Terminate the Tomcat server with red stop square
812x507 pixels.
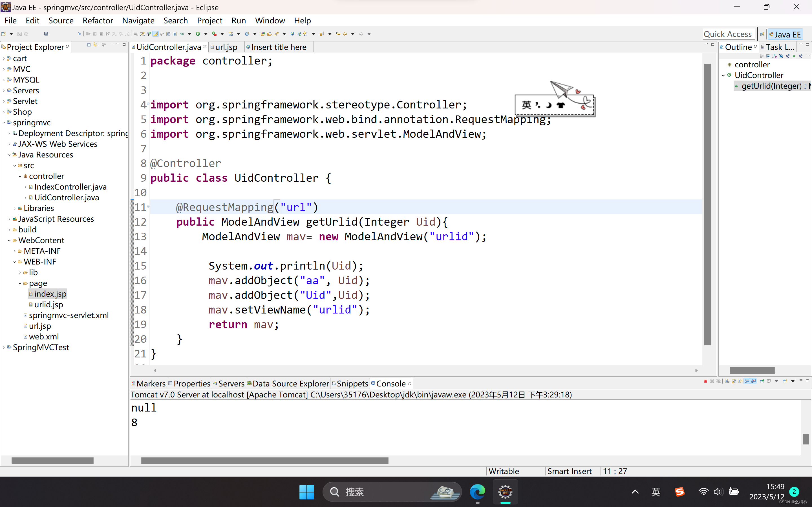[x=706, y=381]
